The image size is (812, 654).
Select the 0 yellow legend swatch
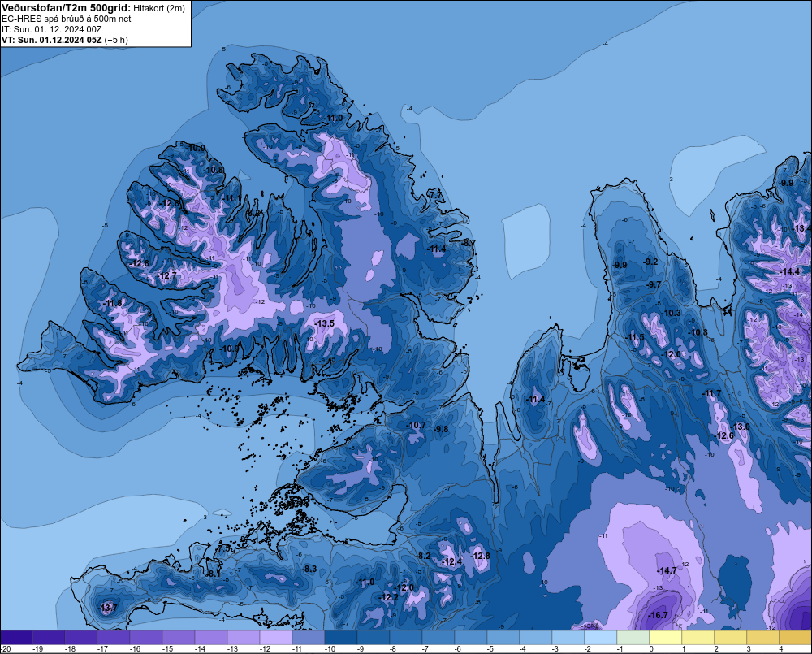(x=666, y=637)
